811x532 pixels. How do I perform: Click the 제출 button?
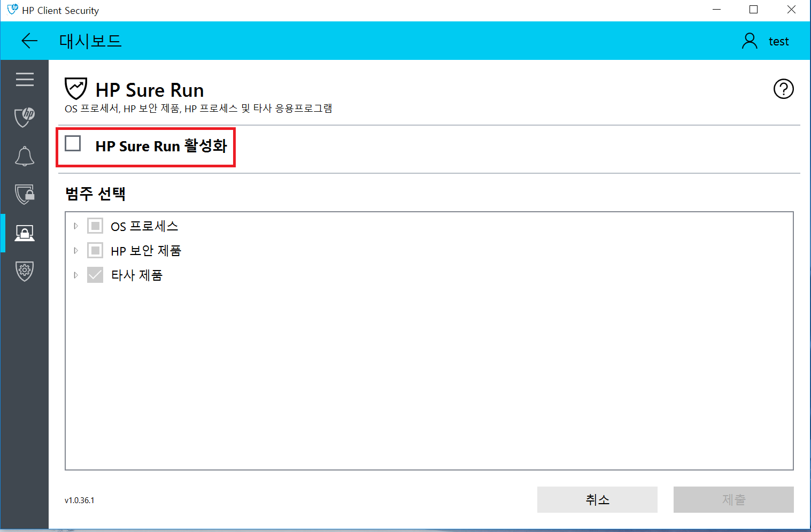(733, 499)
